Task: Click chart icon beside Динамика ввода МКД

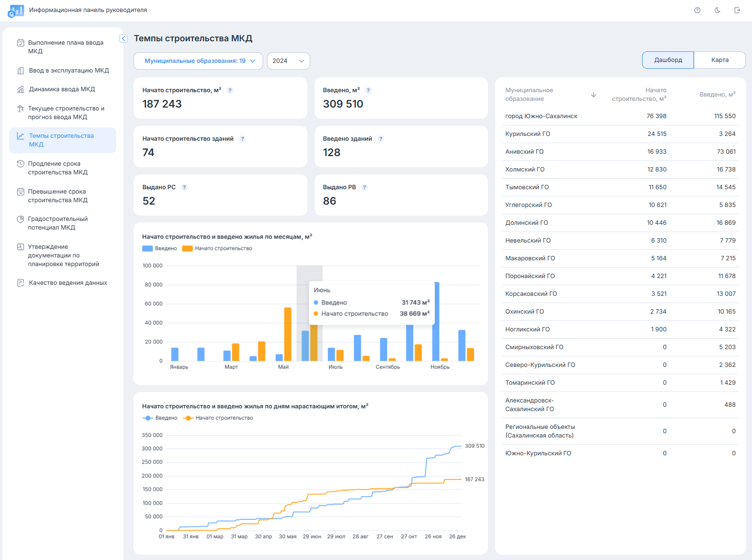Action: point(21,89)
